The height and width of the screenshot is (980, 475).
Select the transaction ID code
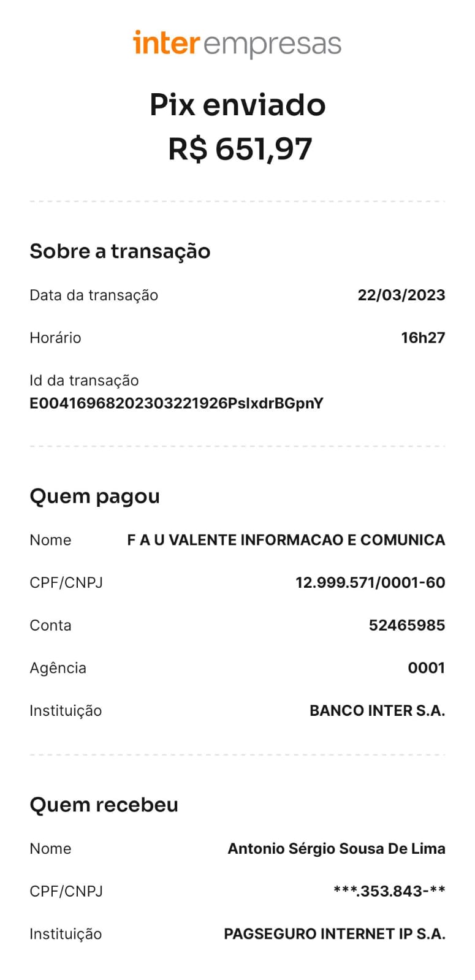coord(176,403)
